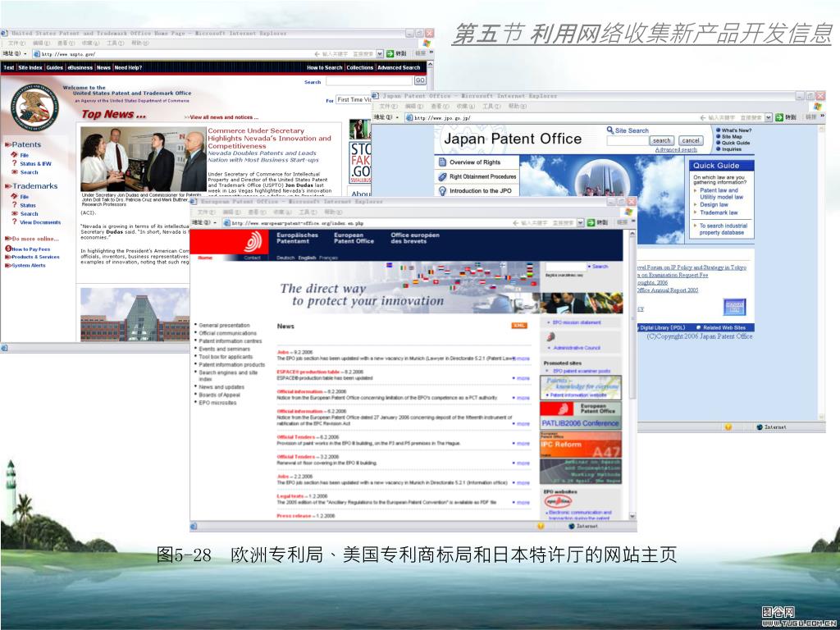Open the 收藏 menu in EPO window
840x630 pixels.
[283, 212]
